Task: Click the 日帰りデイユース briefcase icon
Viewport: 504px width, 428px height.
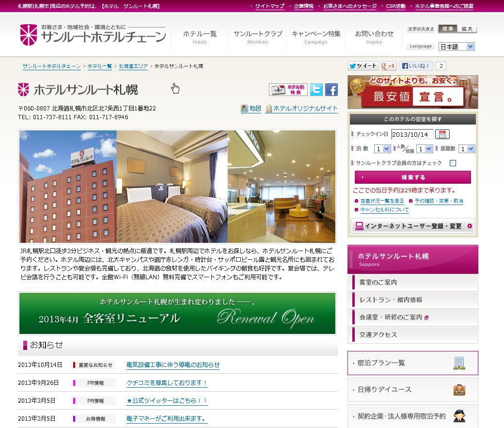Action: 459,390
